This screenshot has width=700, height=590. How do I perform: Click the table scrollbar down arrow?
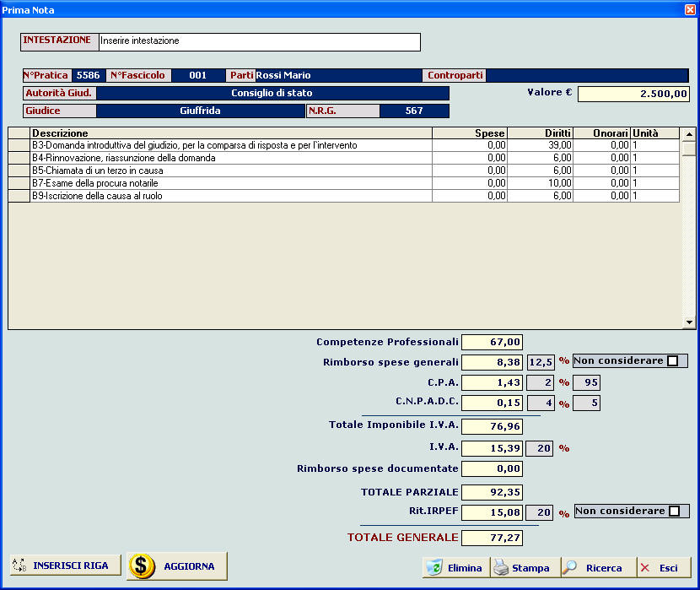pos(689,322)
